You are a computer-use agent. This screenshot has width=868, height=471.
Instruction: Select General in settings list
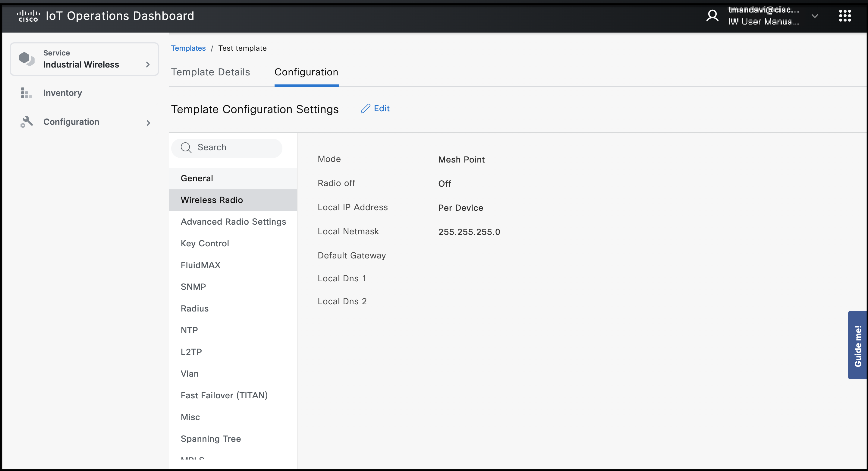(232, 178)
